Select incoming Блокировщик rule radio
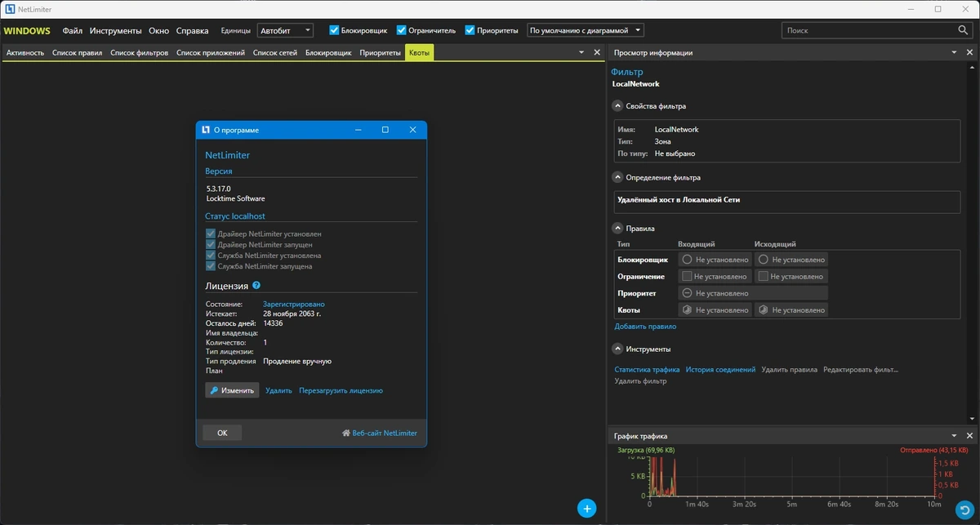The image size is (980, 525). (687, 260)
